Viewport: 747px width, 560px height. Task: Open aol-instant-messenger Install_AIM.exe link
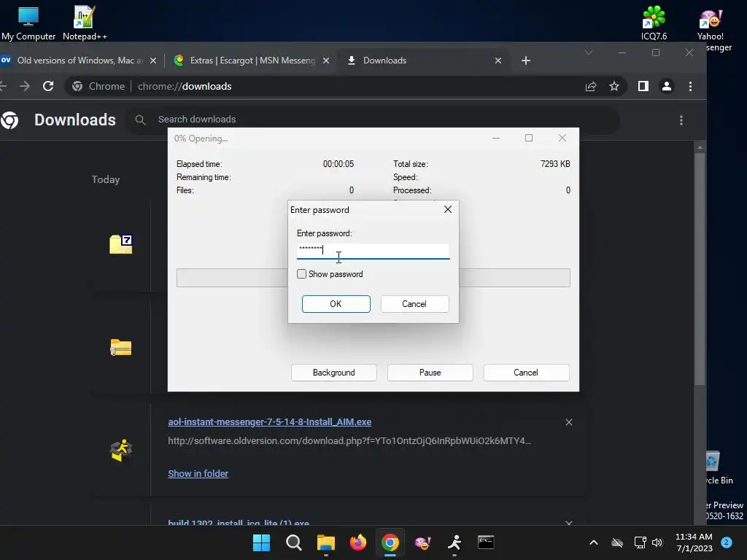[x=270, y=422]
